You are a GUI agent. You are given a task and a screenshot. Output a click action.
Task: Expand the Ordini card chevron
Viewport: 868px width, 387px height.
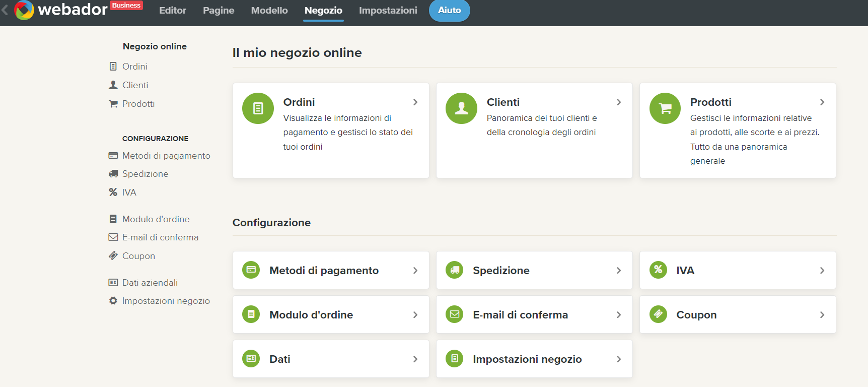coord(415,102)
